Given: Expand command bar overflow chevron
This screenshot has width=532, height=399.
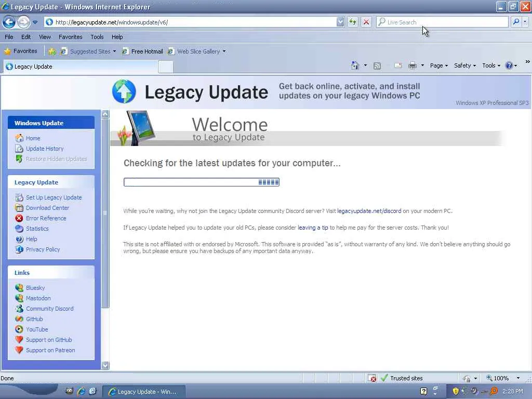Looking at the screenshot, I should click(528, 62).
